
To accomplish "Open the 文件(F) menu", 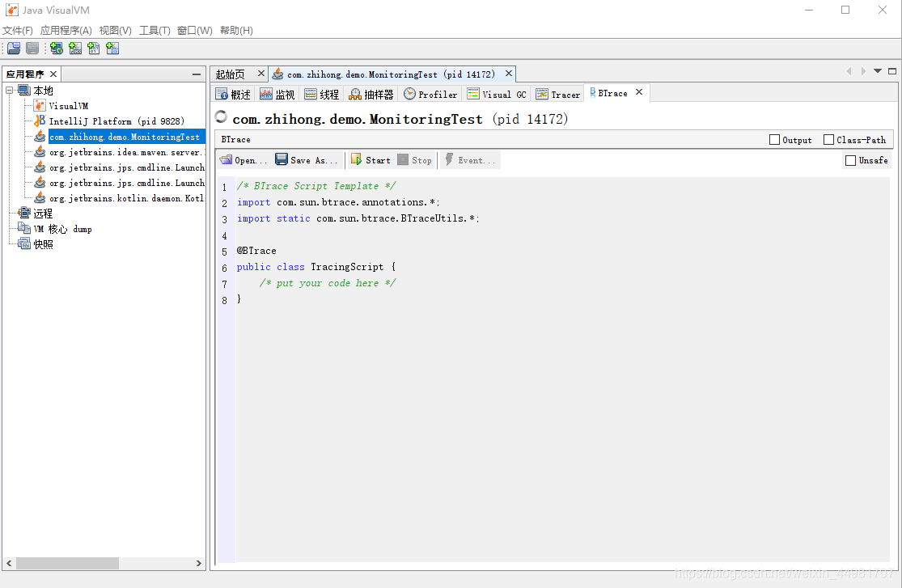I will (x=17, y=31).
